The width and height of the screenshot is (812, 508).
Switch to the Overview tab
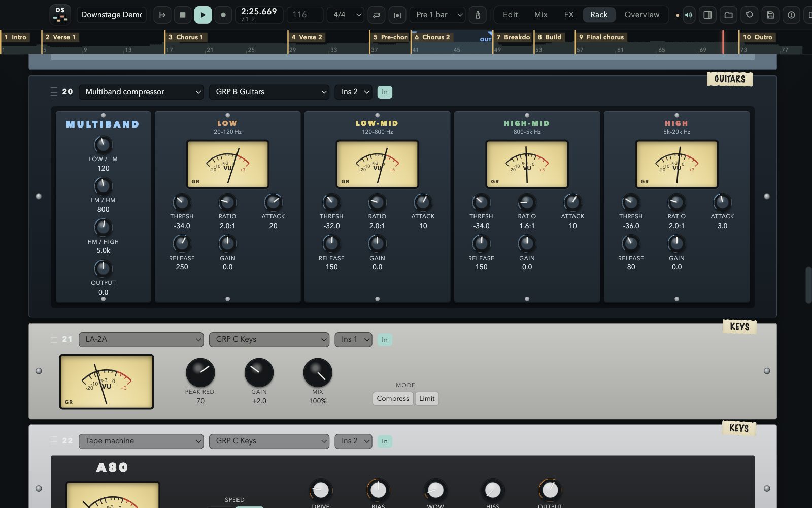click(x=641, y=15)
